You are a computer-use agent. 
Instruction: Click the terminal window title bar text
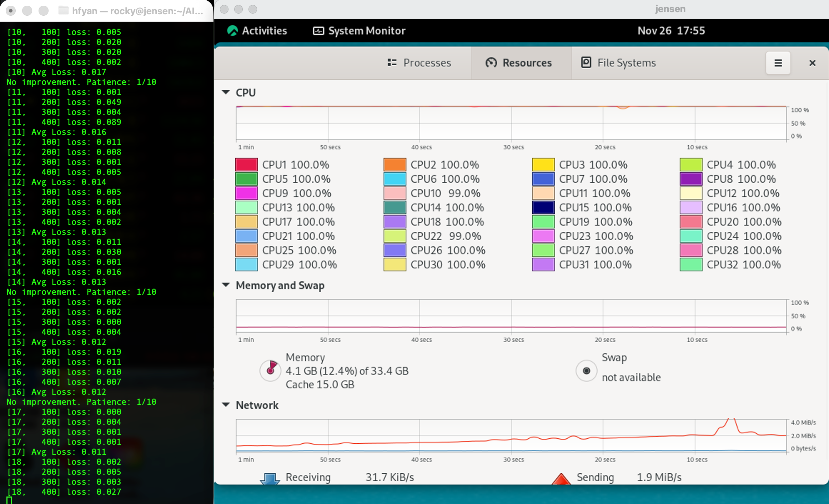click(x=137, y=11)
